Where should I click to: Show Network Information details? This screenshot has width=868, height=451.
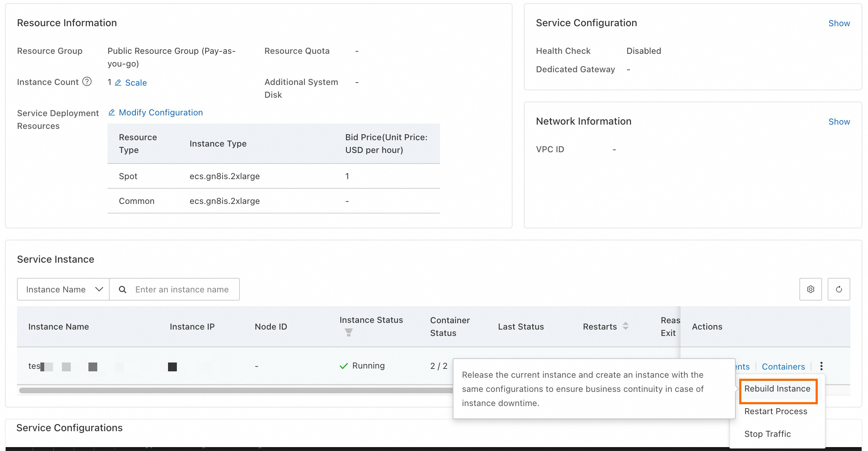click(839, 122)
